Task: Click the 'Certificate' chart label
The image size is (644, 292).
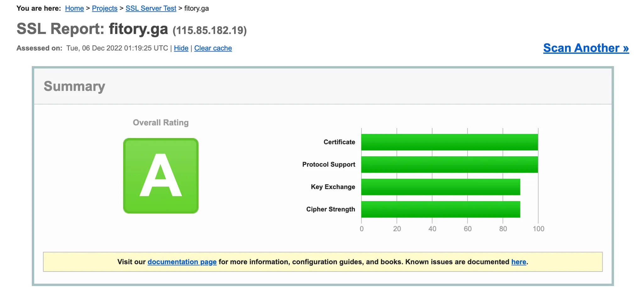Action: (x=339, y=142)
